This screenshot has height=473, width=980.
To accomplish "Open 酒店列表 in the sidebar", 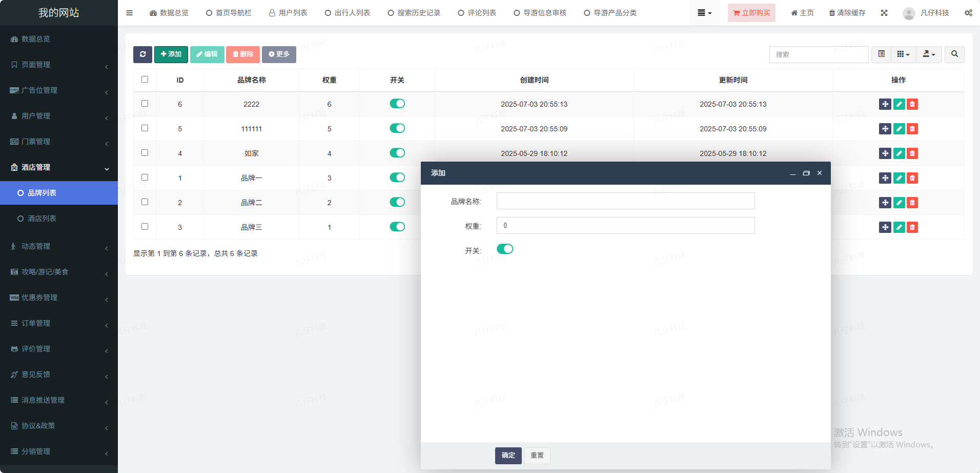I will click(x=42, y=219).
